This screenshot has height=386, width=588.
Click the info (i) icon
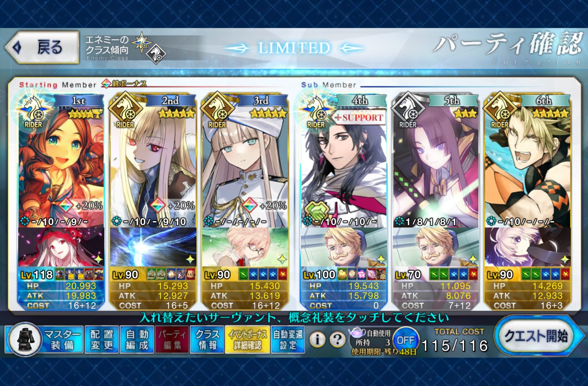[x=317, y=339]
